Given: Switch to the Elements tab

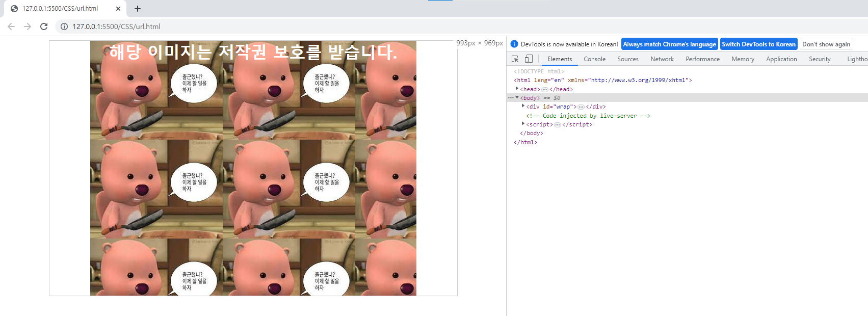Looking at the screenshot, I should pos(560,59).
